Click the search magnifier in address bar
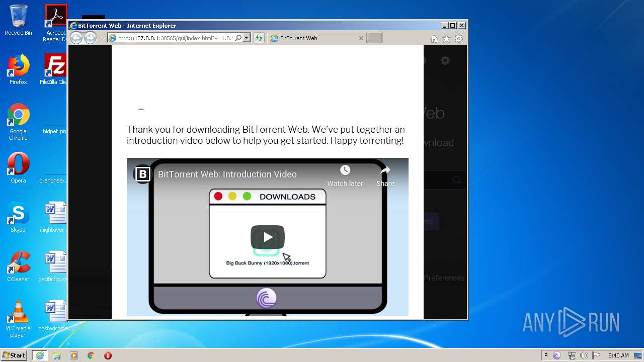Screen dimensions: 644x362 click(239, 38)
